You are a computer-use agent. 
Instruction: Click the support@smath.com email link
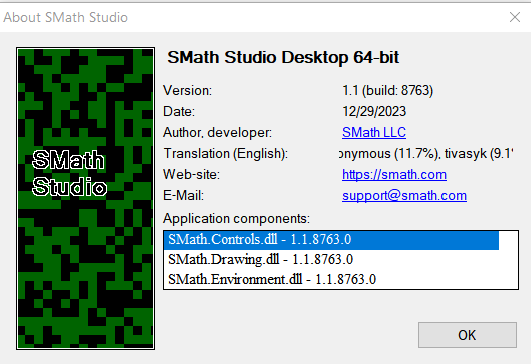404,196
